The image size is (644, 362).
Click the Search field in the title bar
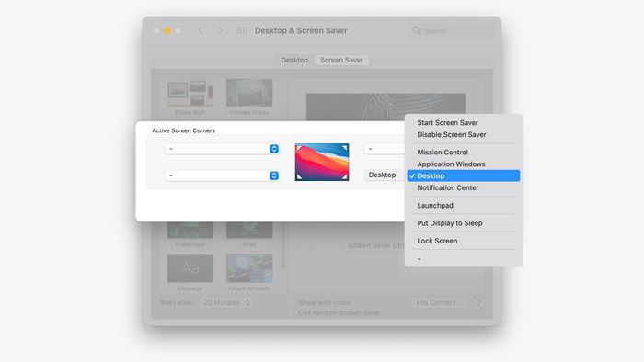[452, 30]
